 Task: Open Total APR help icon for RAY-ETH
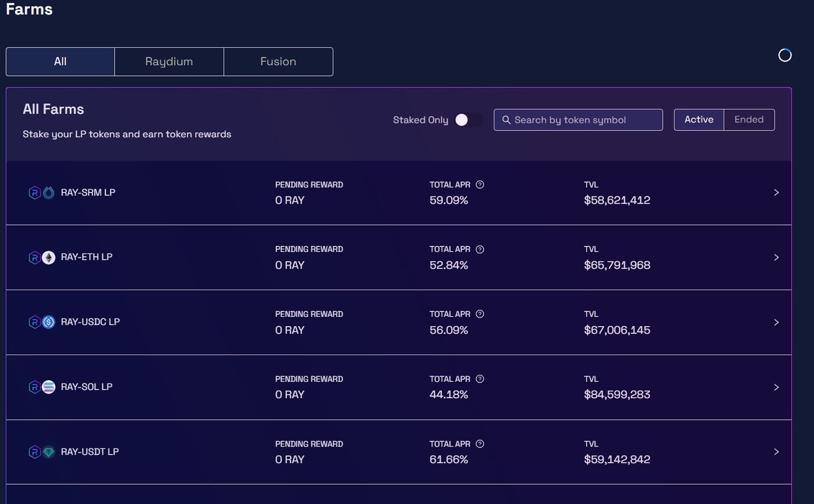click(480, 249)
